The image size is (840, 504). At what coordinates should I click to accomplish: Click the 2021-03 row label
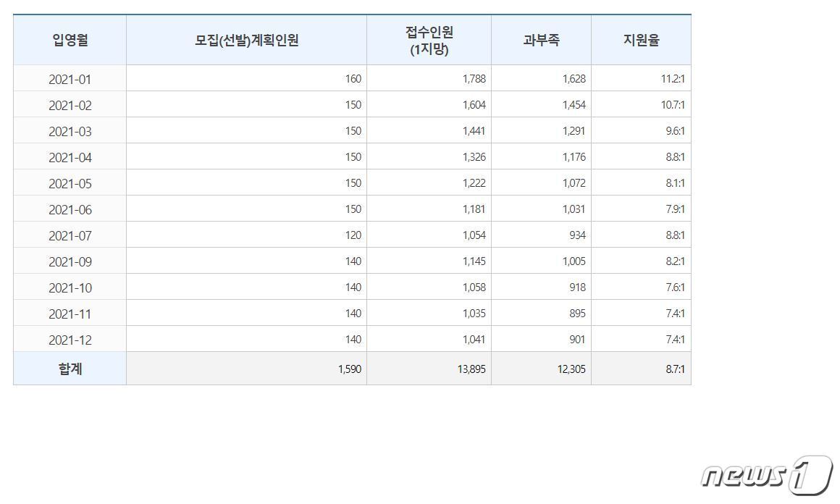[70, 131]
